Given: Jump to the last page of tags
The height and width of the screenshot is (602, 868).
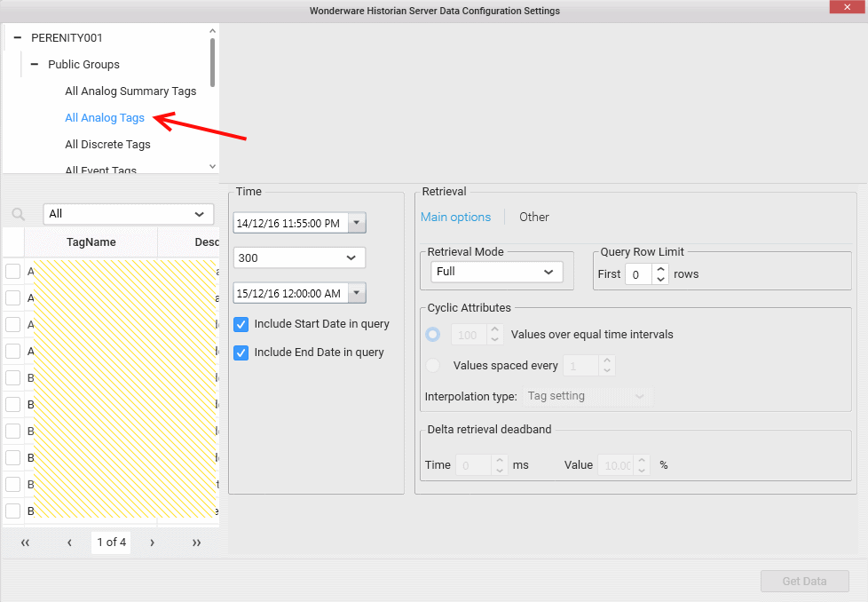Looking at the screenshot, I should tap(196, 543).
